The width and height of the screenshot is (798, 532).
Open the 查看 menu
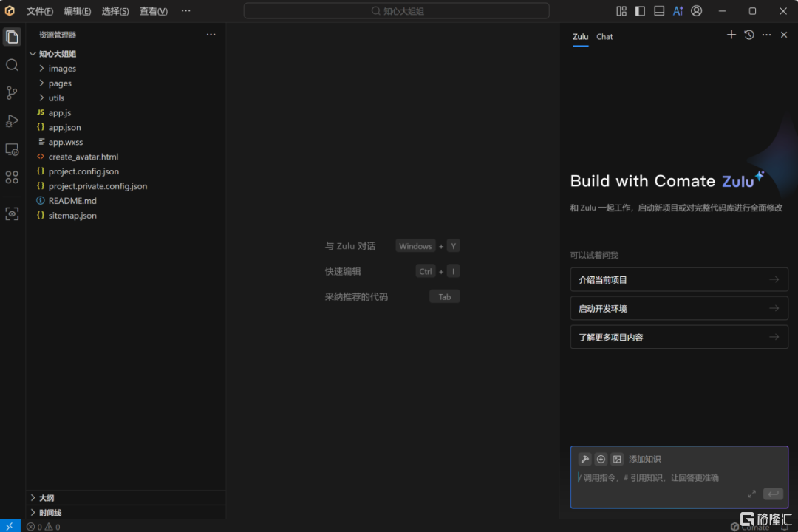coord(153,11)
